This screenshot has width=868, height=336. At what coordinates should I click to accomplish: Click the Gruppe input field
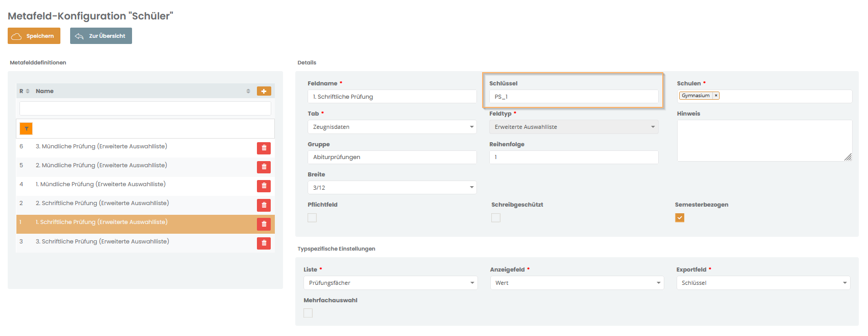click(392, 157)
